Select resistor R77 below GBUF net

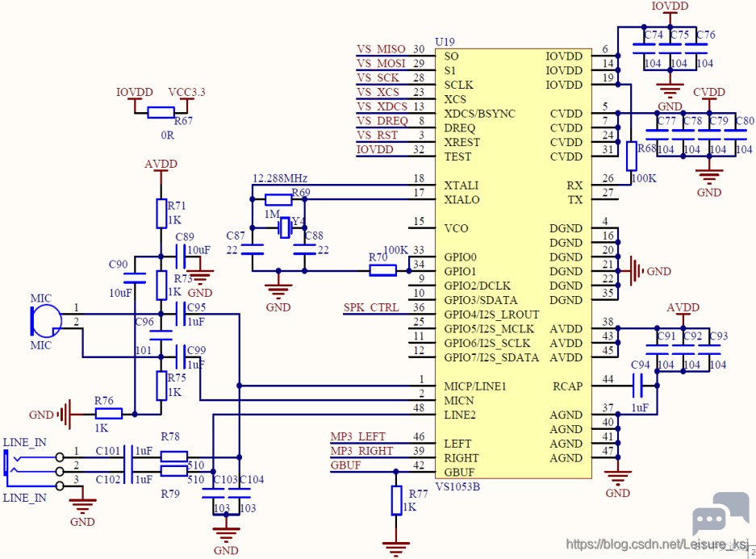(396, 500)
